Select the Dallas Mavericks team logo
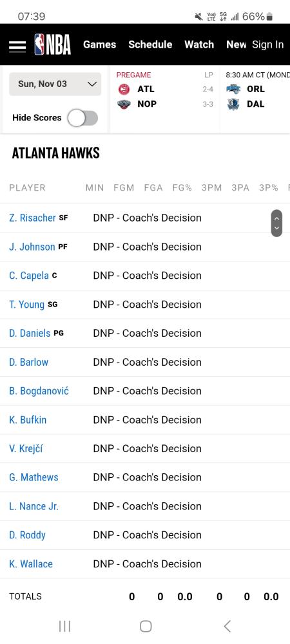 click(233, 104)
